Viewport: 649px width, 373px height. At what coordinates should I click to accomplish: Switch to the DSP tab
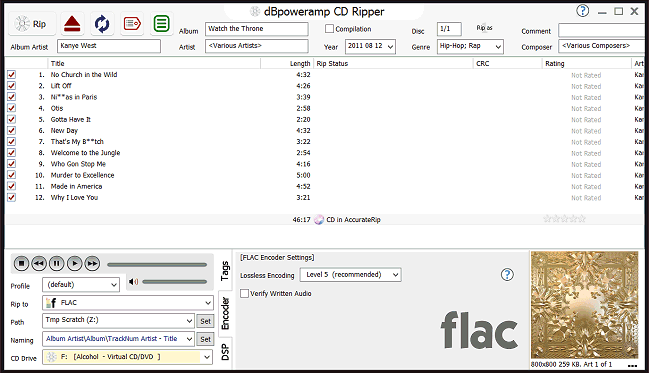(x=225, y=352)
